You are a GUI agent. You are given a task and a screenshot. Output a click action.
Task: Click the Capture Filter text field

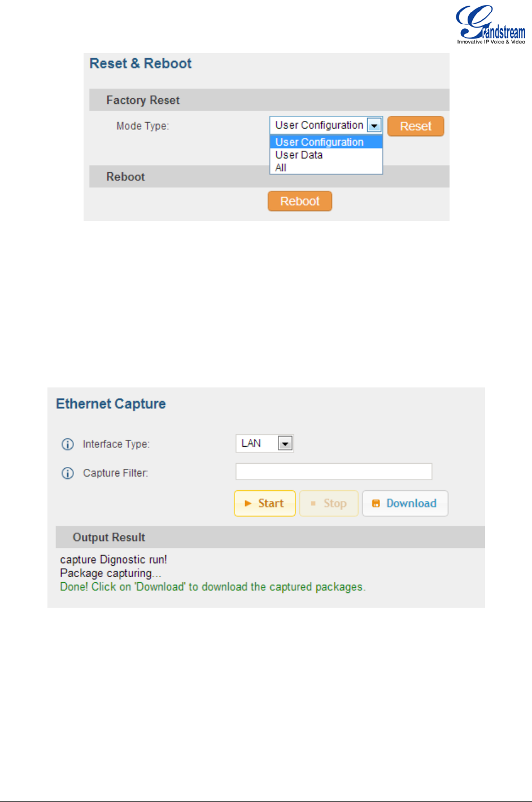(x=334, y=472)
